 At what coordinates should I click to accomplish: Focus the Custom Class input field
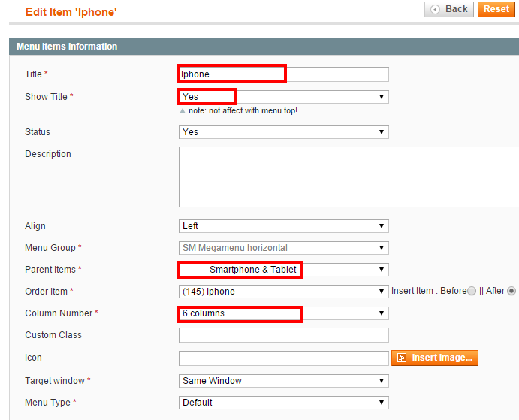(284, 335)
